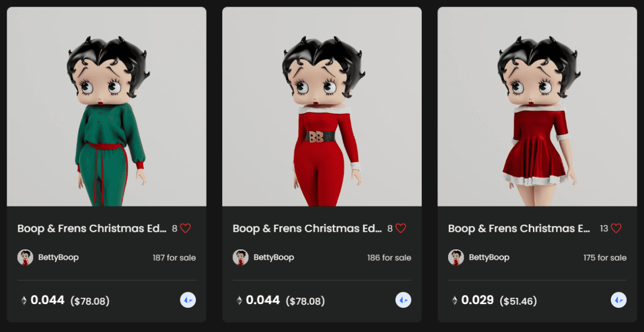Image resolution: width=644 pixels, height=332 pixels.
Task: Click BettyBoop avatar on the 175 for sale card
Action: point(456,257)
